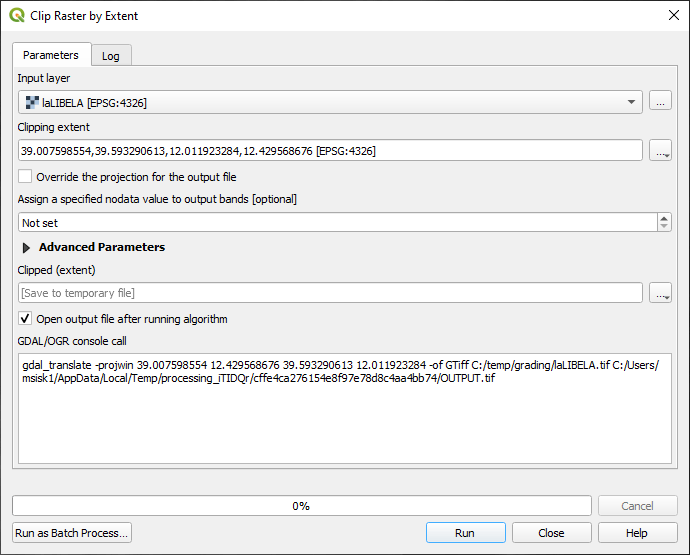Click Run as Batch Process button
The width and height of the screenshot is (690, 555).
72,533
